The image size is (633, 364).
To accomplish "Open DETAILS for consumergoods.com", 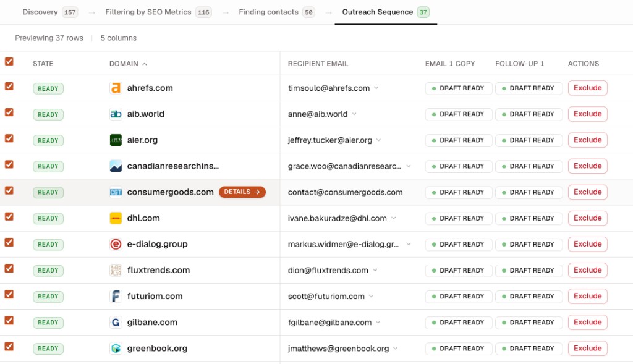I will [242, 192].
